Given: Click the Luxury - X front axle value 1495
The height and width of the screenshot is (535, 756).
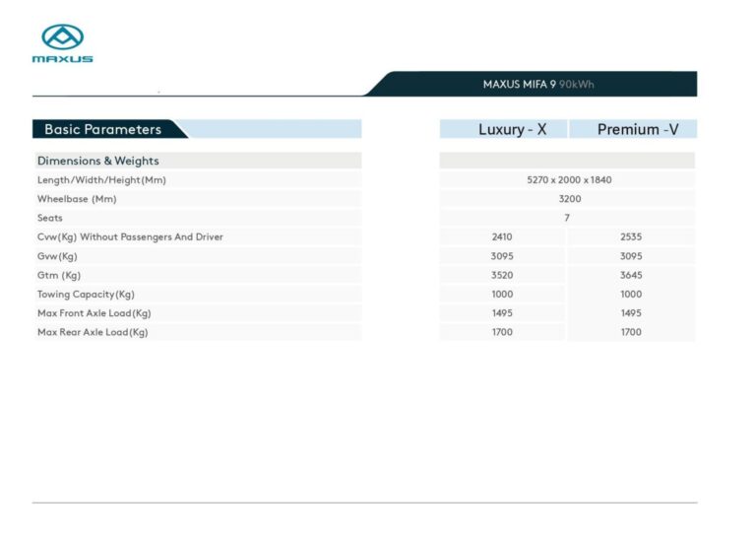Looking at the screenshot, I should point(502,313).
